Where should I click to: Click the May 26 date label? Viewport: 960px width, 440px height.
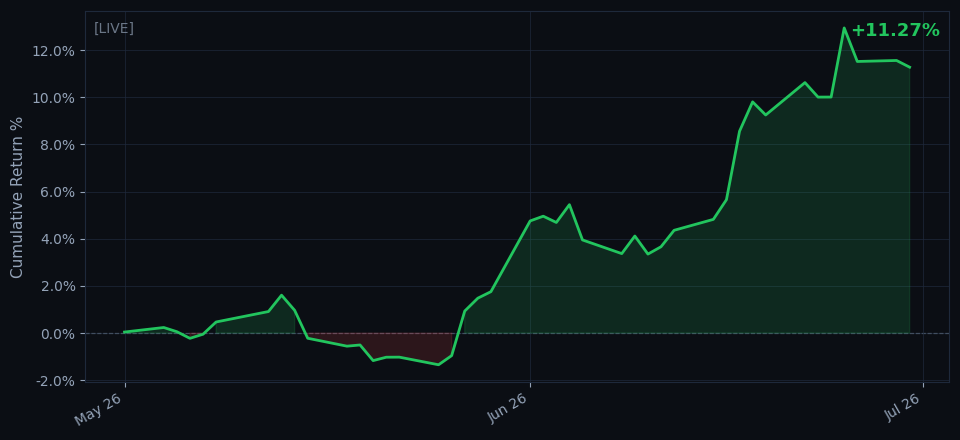(100, 409)
